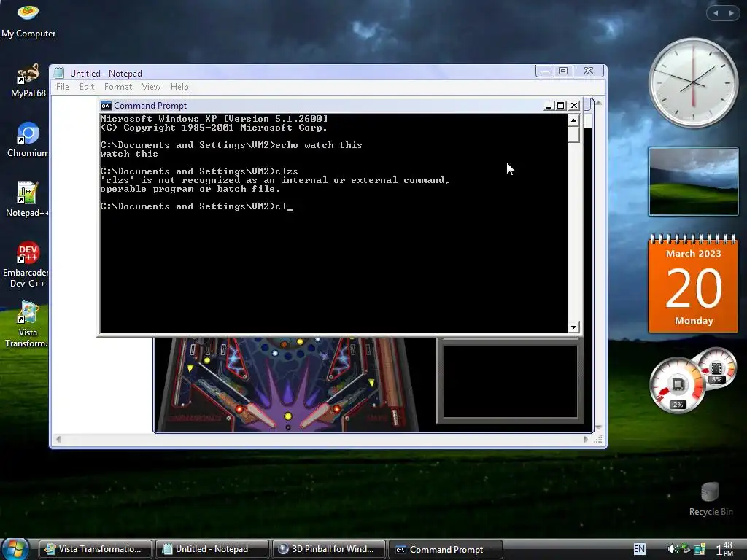The image size is (747, 560).
Task: Switch to Vista Transformation taskbar button
Action: (x=96, y=549)
